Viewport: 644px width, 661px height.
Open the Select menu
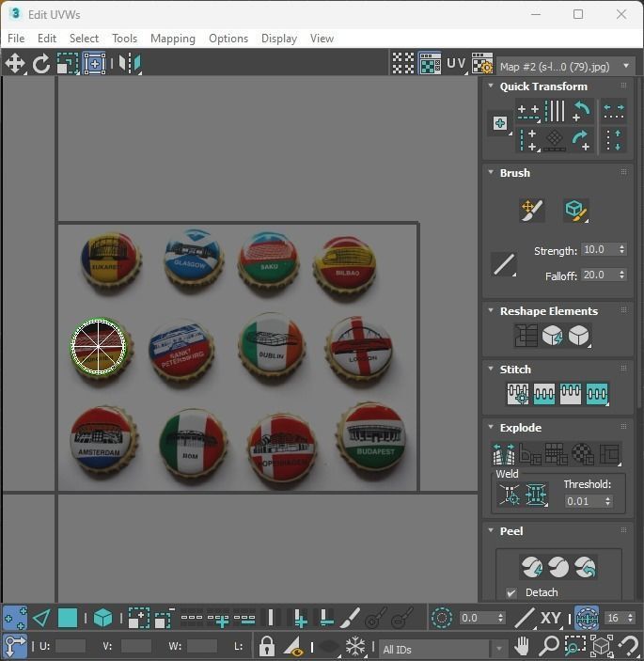(x=84, y=39)
